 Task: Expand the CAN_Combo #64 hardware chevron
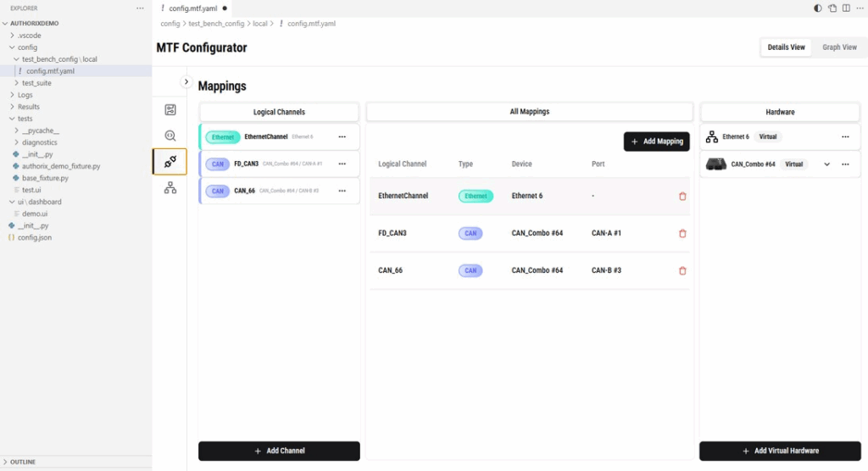click(x=826, y=164)
